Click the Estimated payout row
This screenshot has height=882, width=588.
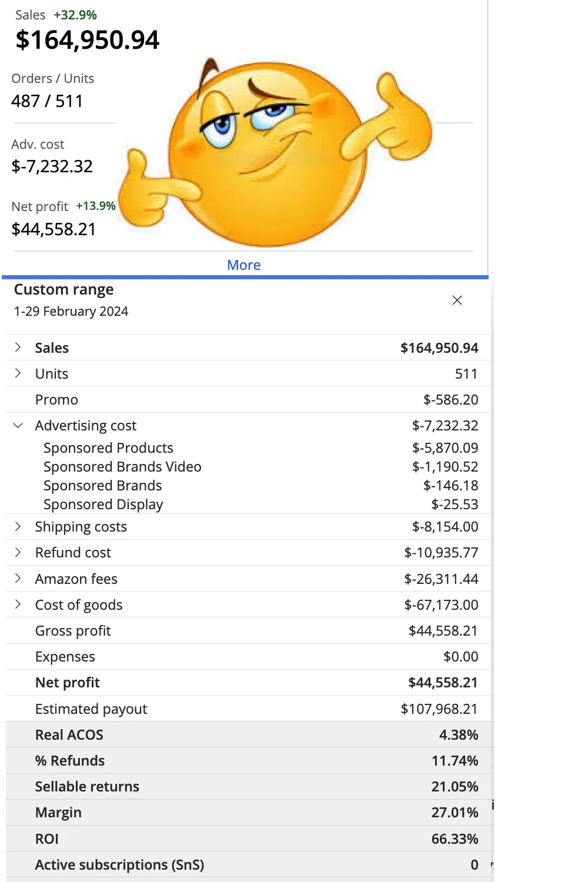tap(91, 709)
